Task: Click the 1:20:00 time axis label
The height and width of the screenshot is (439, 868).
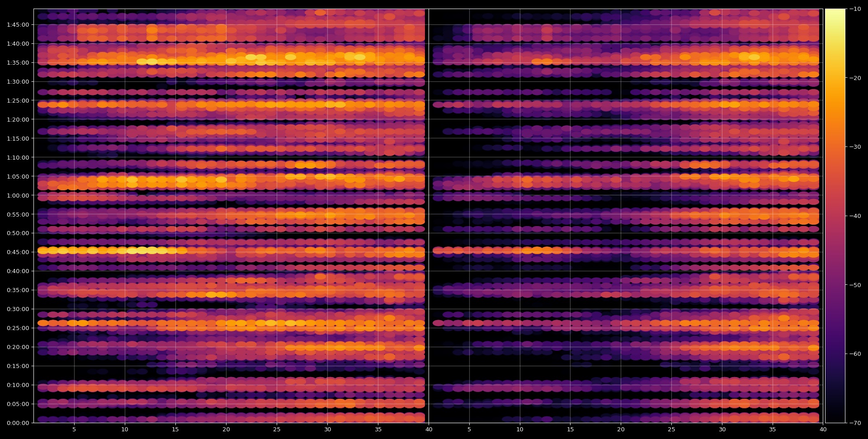Action: click(x=18, y=120)
